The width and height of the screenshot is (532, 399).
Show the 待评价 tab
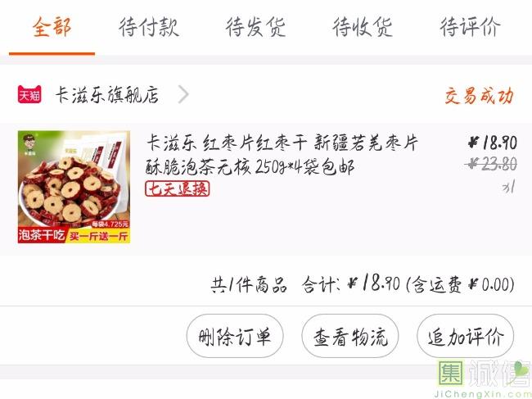pyautogui.click(x=470, y=27)
